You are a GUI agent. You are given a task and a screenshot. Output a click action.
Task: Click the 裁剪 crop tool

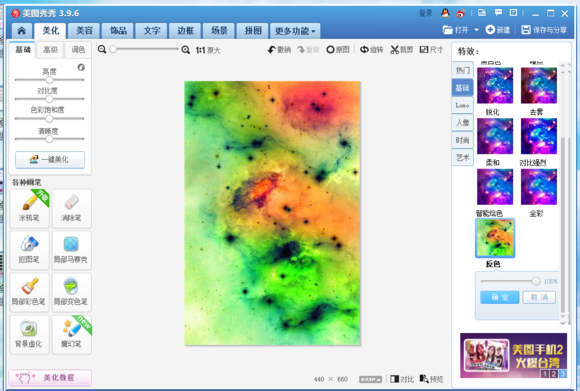(x=401, y=50)
